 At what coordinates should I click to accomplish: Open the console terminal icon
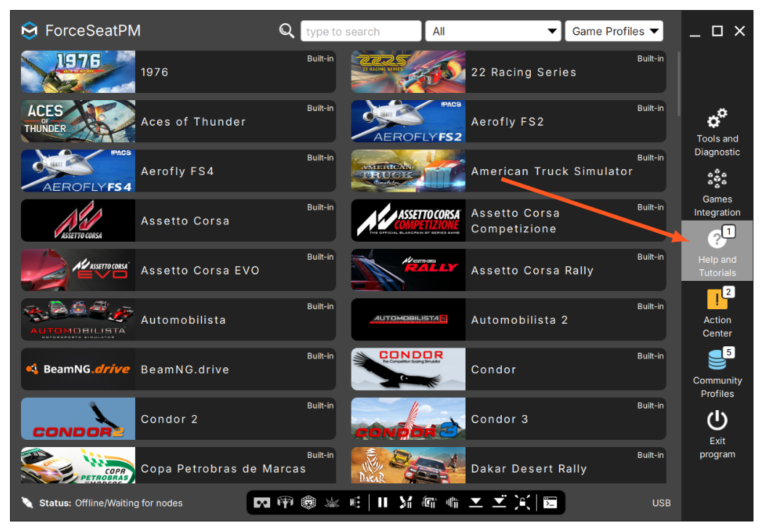[550, 502]
